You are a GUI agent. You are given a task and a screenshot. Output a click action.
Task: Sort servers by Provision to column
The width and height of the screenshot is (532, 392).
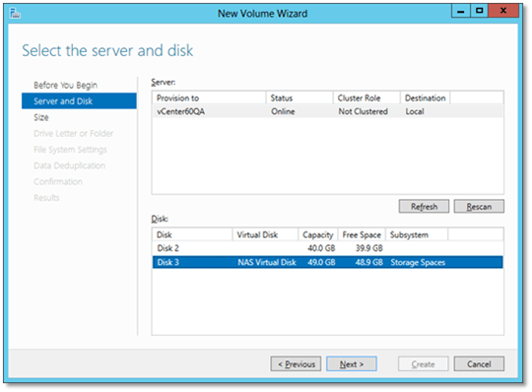point(209,98)
